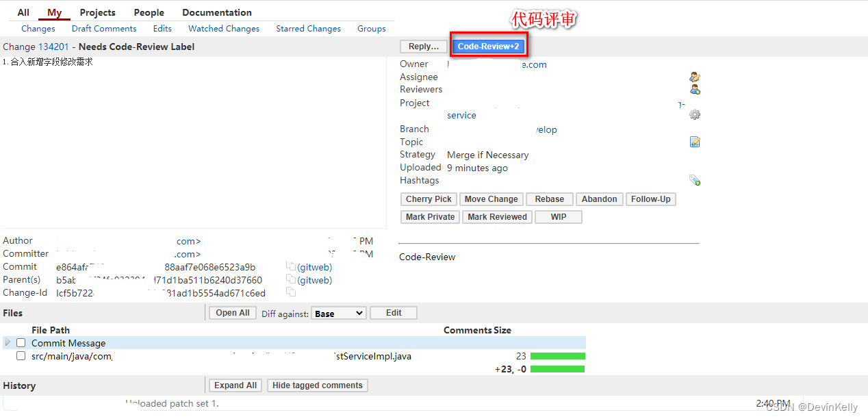Switch to the Projects tab
Screen dimensions: 868x419
click(x=97, y=12)
